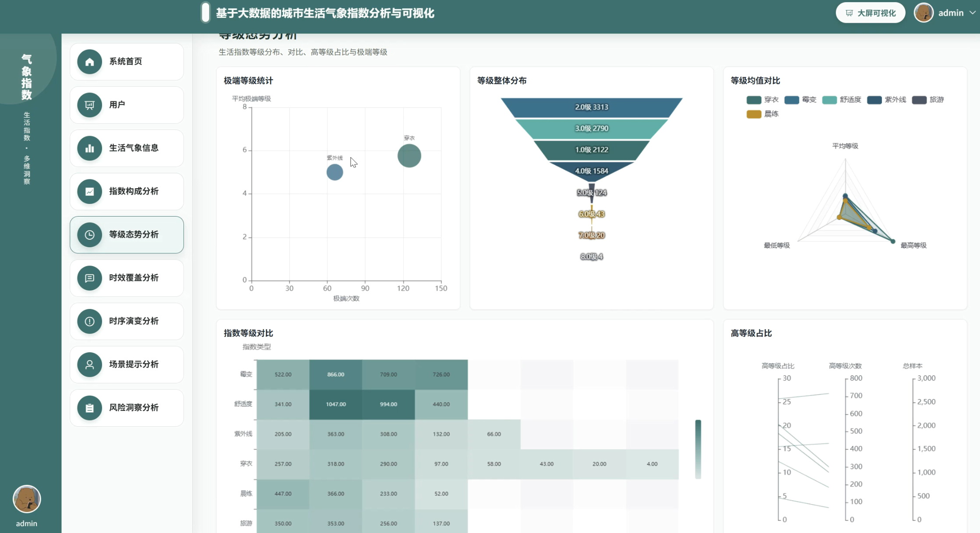Click the 8.0级 4 funnel label

point(592,257)
